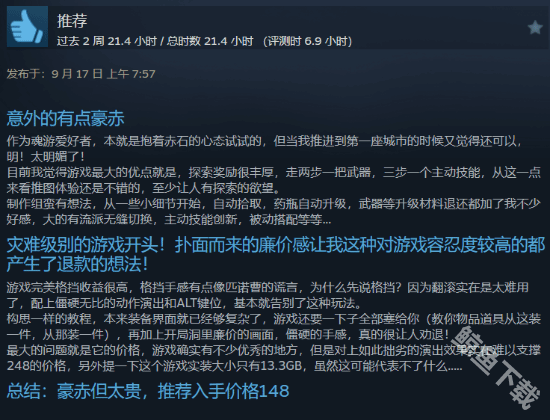
Task: Click the paragraph starting 最大的问题就是它的价格
Action: [274, 358]
